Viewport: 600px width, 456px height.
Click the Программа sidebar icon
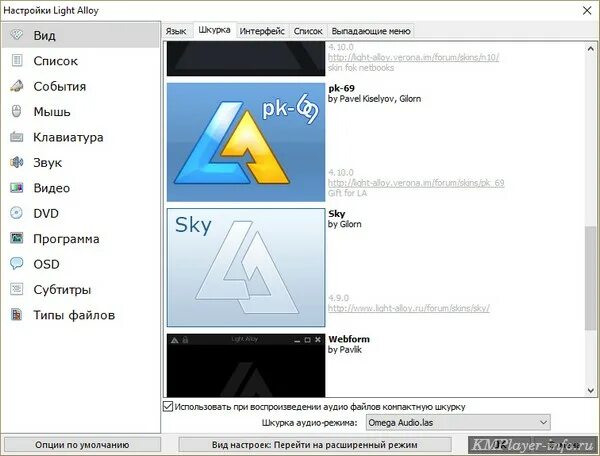pos(16,238)
